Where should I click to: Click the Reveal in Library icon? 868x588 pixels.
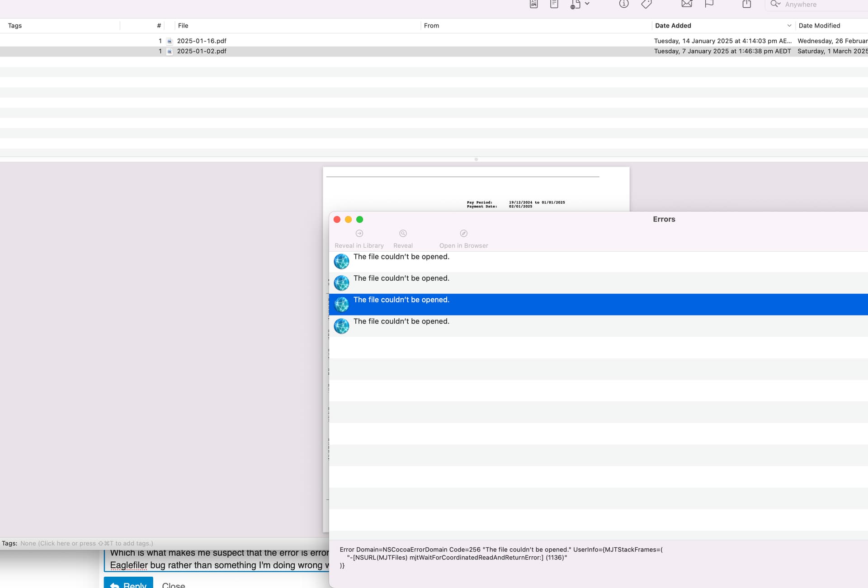pyautogui.click(x=359, y=233)
